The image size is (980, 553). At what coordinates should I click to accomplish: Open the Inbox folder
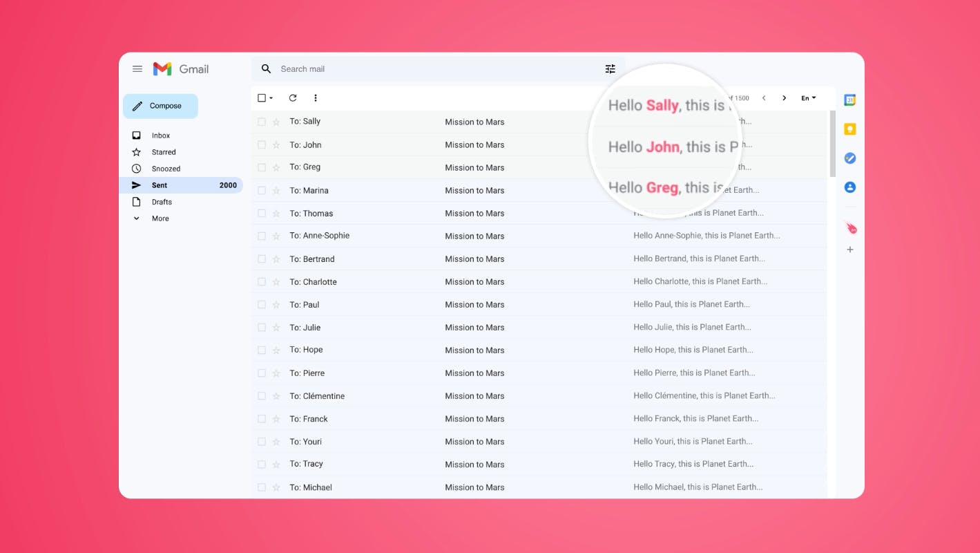point(161,135)
